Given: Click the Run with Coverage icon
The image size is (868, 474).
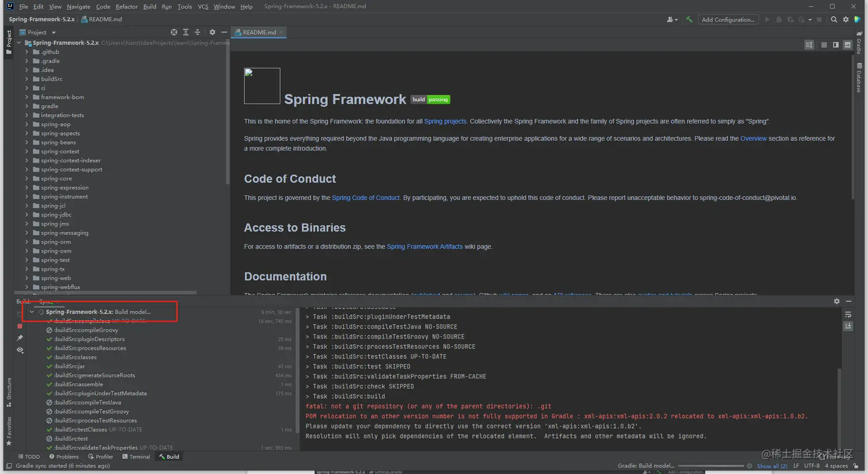Looking at the screenshot, I should pos(790,20).
